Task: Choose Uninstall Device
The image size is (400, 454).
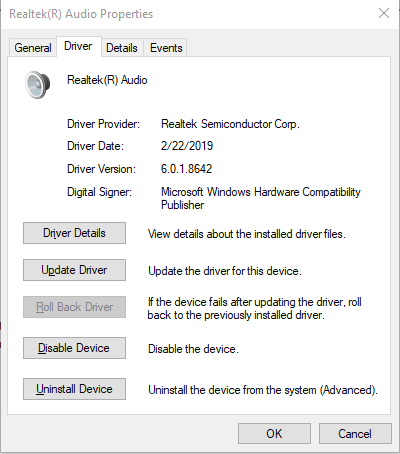Action: [x=74, y=389]
